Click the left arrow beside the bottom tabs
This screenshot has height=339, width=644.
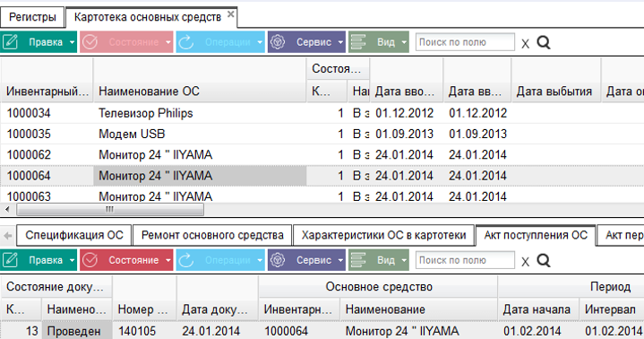[8, 236]
